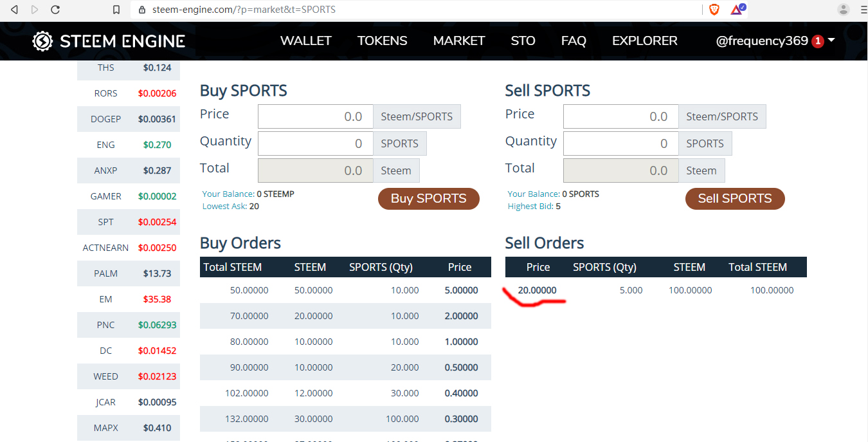Viewport: 868px width, 442px height.
Task: Focus the Sell SPORTS Price field
Action: pos(620,116)
